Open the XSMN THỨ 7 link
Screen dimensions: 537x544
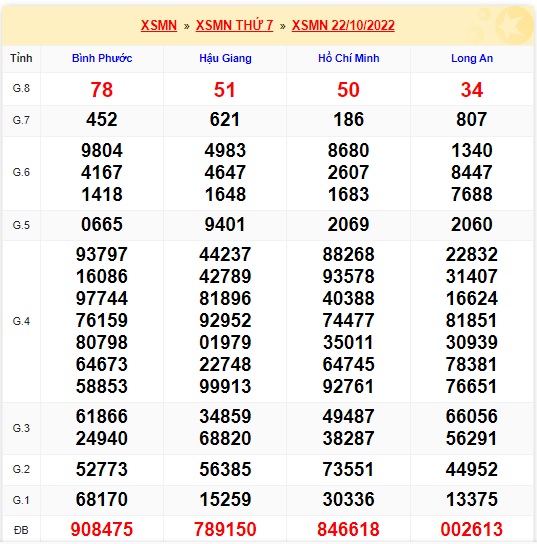[x=235, y=26]
